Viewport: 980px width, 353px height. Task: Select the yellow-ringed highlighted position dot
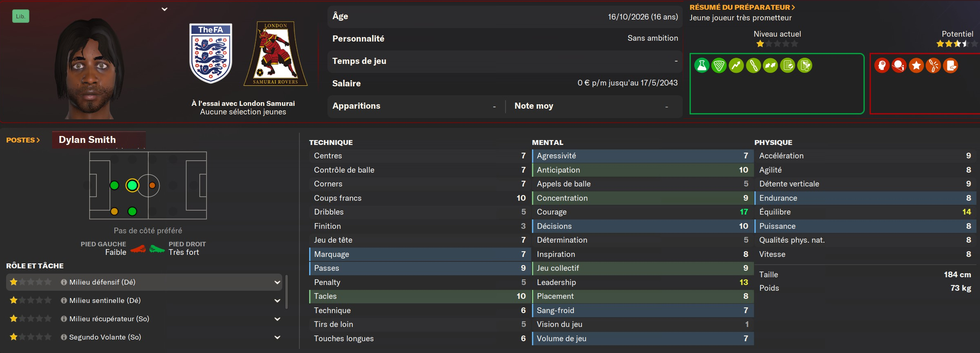pyautogui.click(x=132, y=186)
